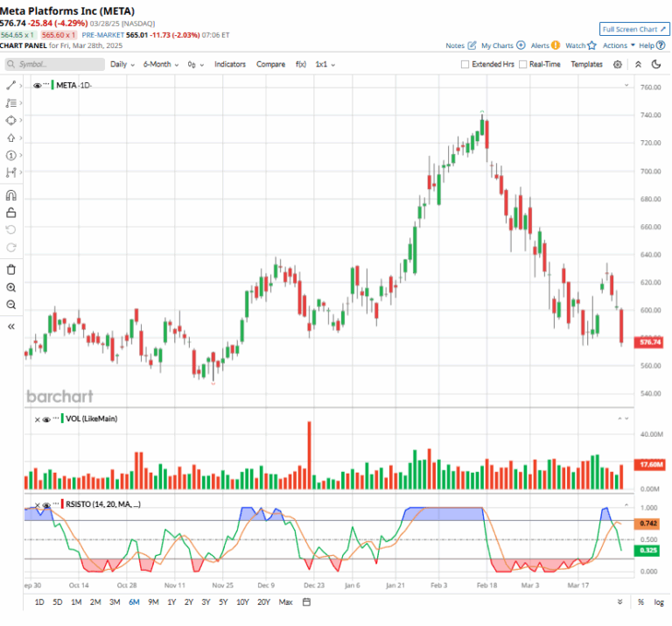Select the 6M time range
The height and width of the screenshot is (626, 672).
click(x=134, y=602)
